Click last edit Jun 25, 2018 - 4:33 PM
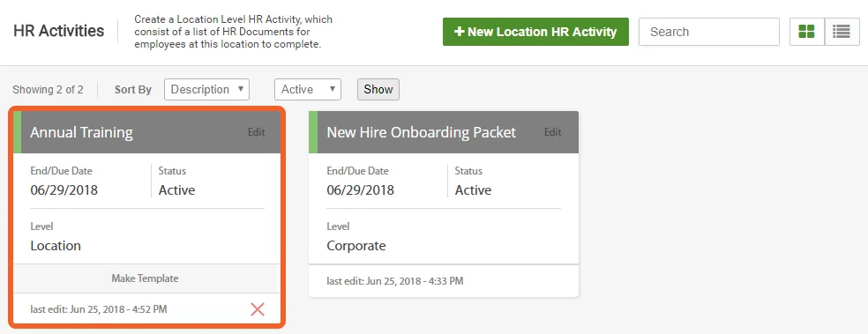This screenshot has height=334, width=868. [x=394, y=281]
